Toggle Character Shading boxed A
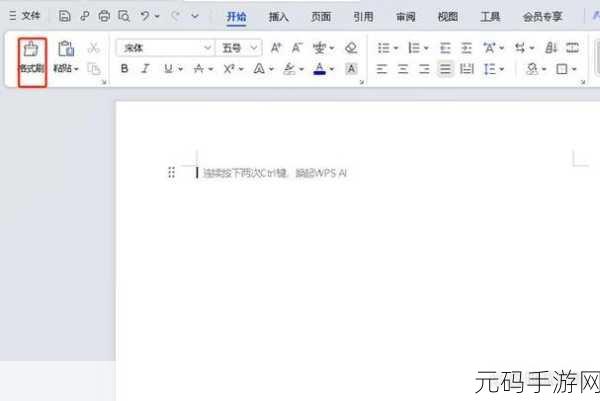Image resolution: width=600 pixels, height=401 pixels. 351,69
